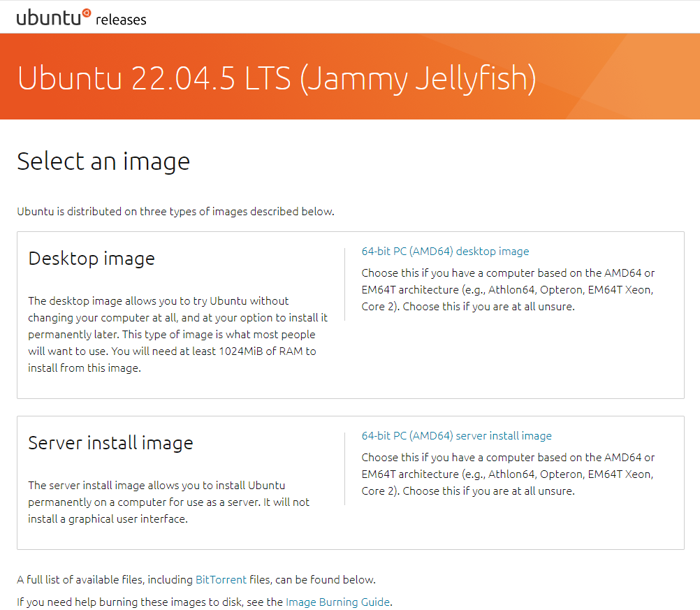Follow the BitTorrent link
700x610 pixels.
coord(221,580)
